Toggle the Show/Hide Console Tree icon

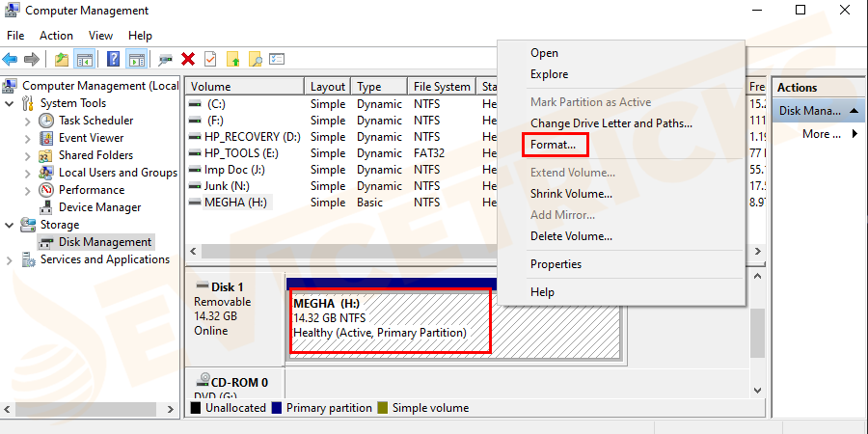[x=84, y=59]
